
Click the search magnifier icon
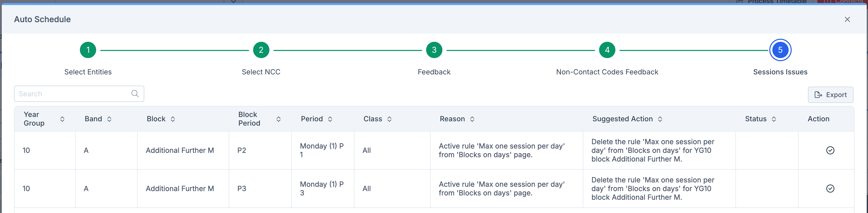tap(135, 94)
